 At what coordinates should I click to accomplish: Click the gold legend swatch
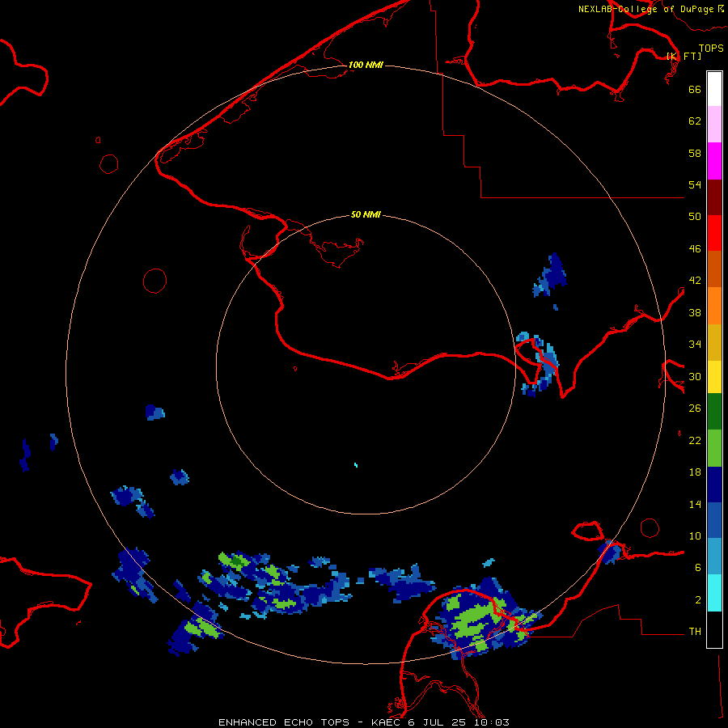click(714, 343)
